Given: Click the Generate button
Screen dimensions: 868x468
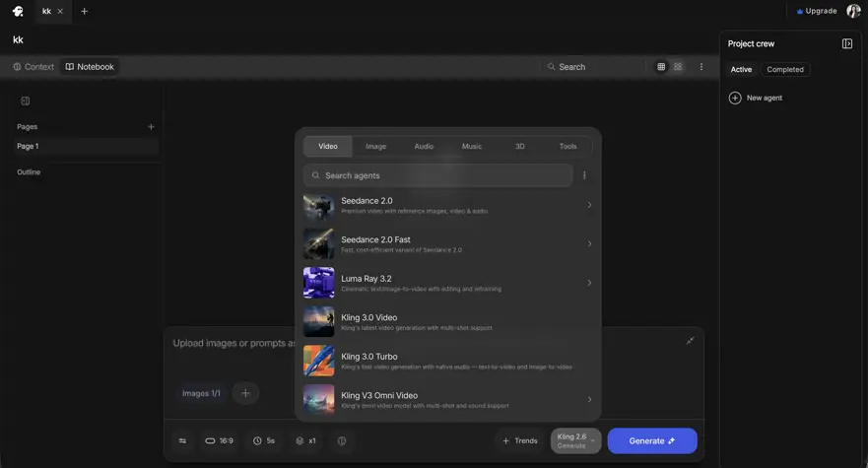Looking at the screenshot, I should 652,440.
